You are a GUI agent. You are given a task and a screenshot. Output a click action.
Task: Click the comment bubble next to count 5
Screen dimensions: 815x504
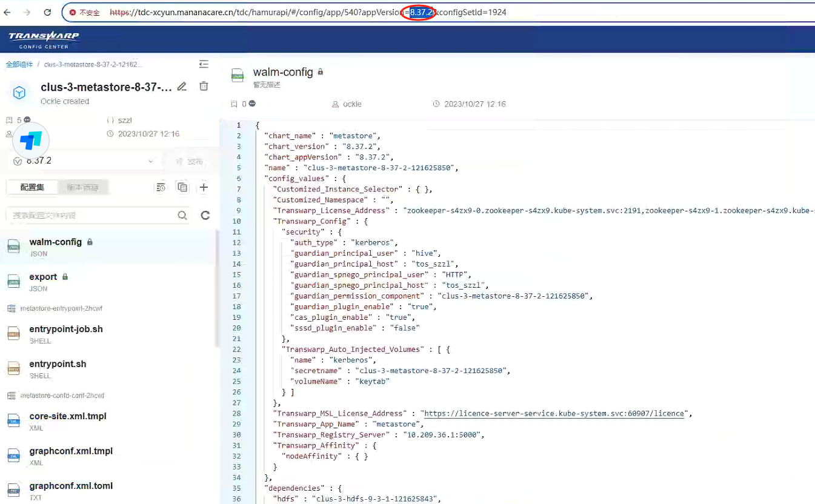coord(27,120)
